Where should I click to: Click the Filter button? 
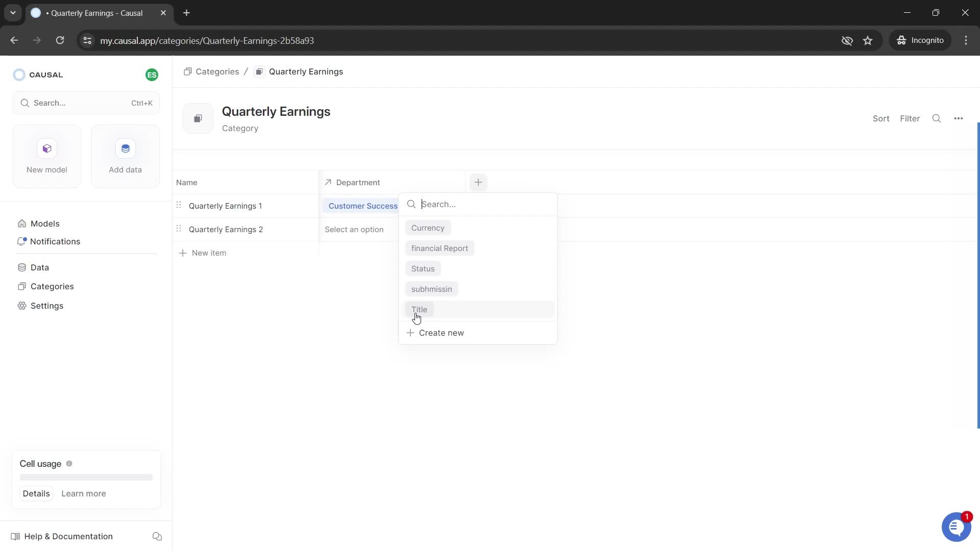(x=910, y=118)
